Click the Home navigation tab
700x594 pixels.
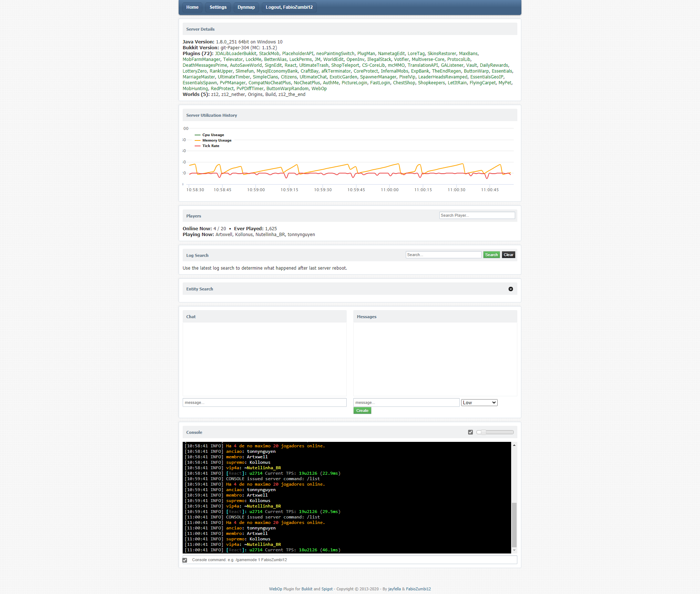click(192, 7)
